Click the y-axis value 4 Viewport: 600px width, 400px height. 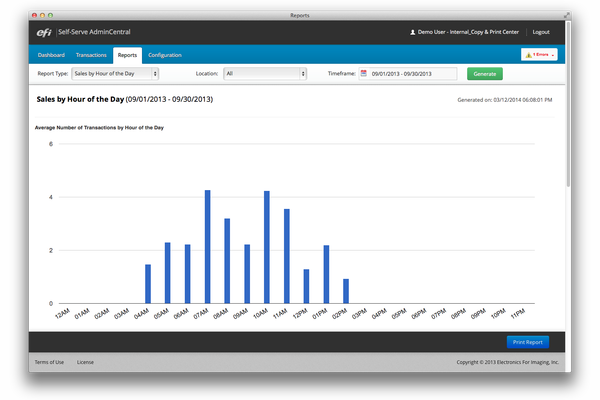pos(51,197)
